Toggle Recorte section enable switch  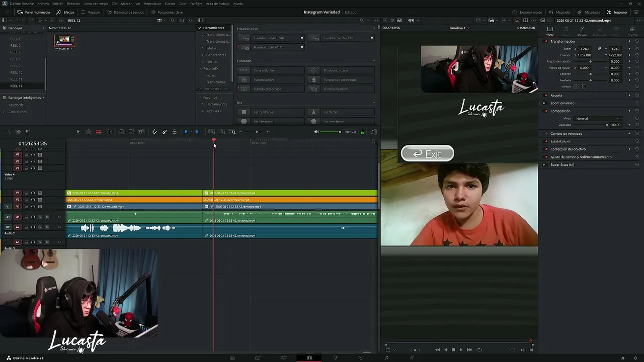[x=546, y=96]
